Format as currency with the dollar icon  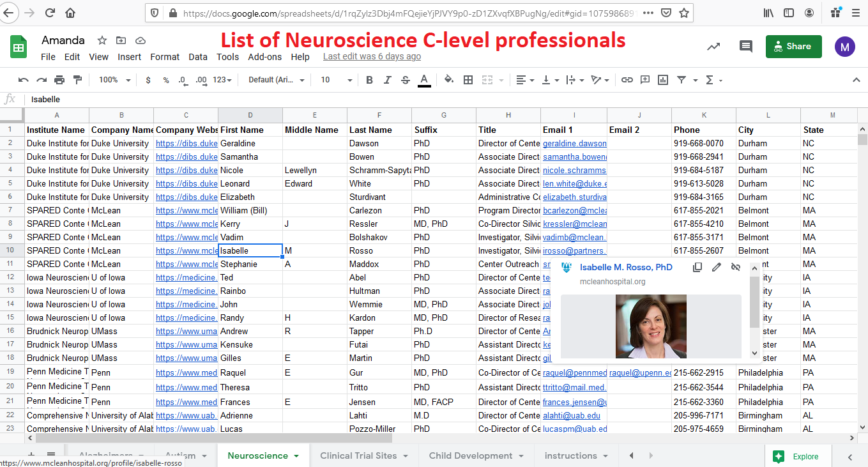[148, 80]
